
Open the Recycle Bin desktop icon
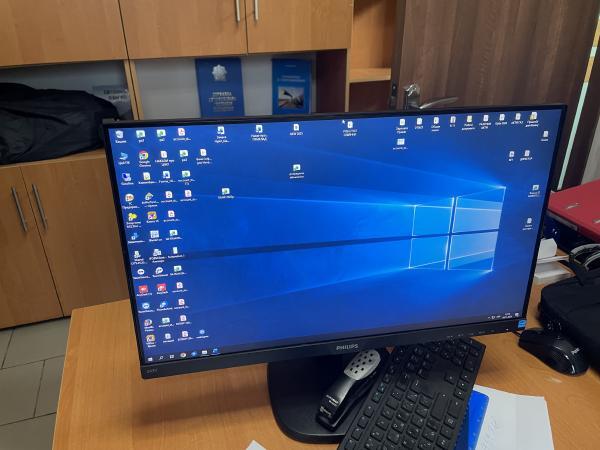click(x=119, y=134)
